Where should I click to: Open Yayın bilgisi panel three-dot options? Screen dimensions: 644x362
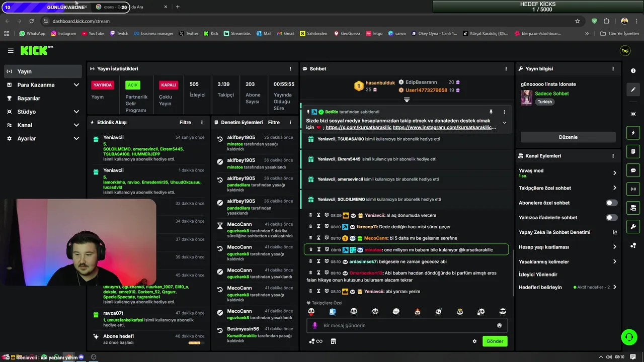tap(613, 68)
